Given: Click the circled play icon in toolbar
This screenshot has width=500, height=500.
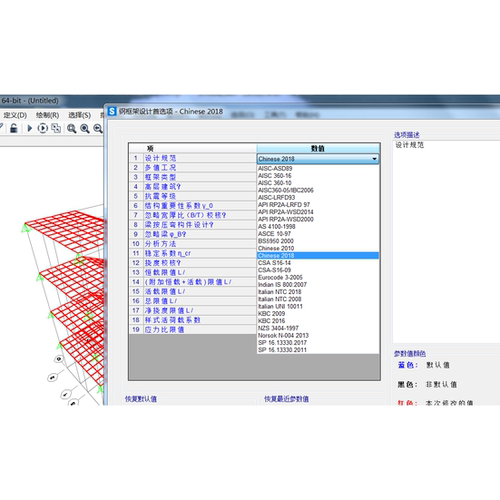Looking at the screenshot, I should (43, 128).
